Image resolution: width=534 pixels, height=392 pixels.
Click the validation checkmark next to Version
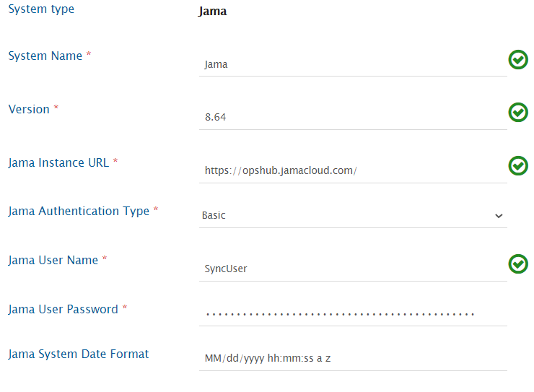pyautogui.click(x=517, y=113)
